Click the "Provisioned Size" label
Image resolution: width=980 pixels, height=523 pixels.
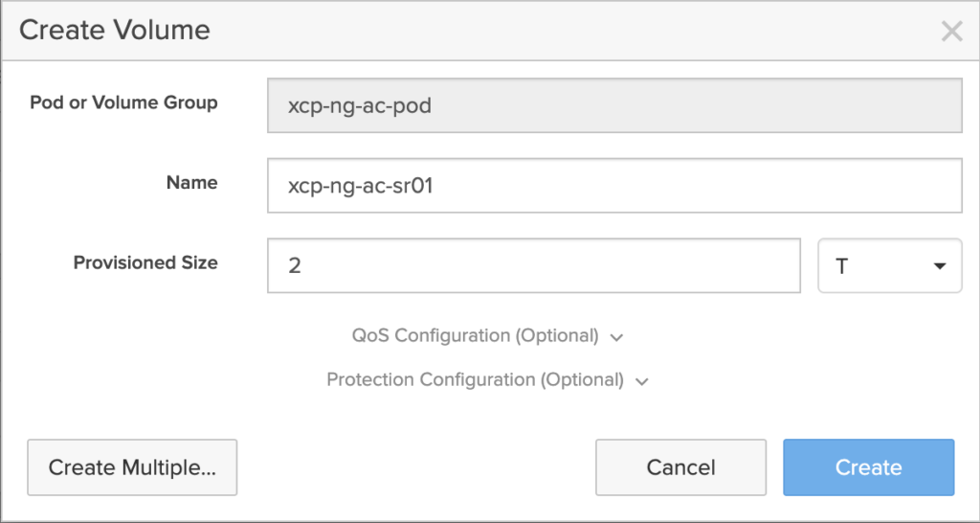(145, 262)
